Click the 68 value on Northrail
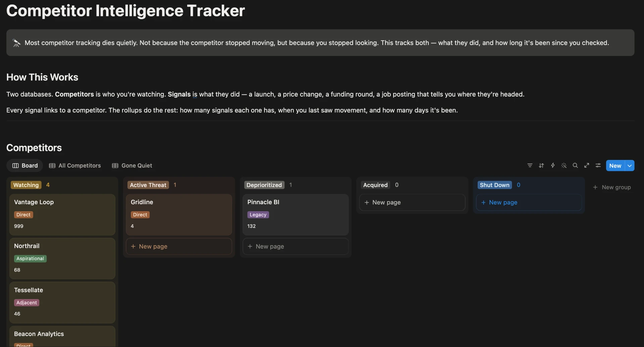Image resolution: width=644 pixels, height=347 pixels. click(17, 270)
